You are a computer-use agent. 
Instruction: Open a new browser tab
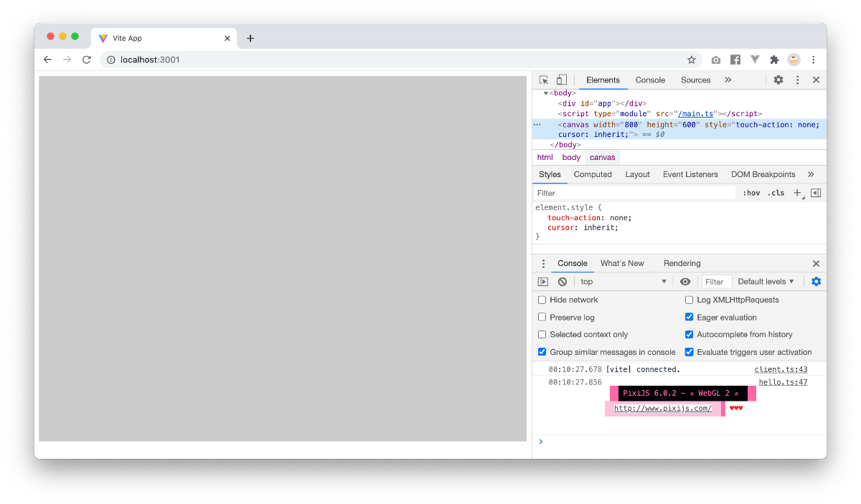tap(250, 38)
